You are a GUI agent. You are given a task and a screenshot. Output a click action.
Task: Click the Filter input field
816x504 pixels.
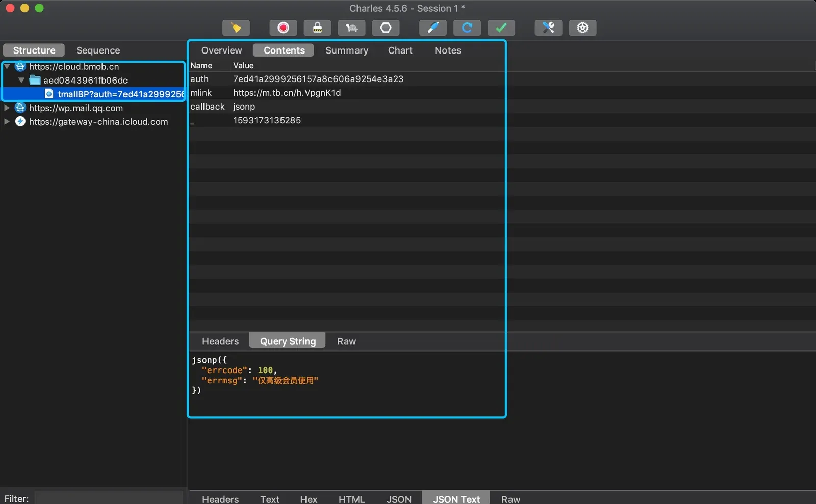109,498
